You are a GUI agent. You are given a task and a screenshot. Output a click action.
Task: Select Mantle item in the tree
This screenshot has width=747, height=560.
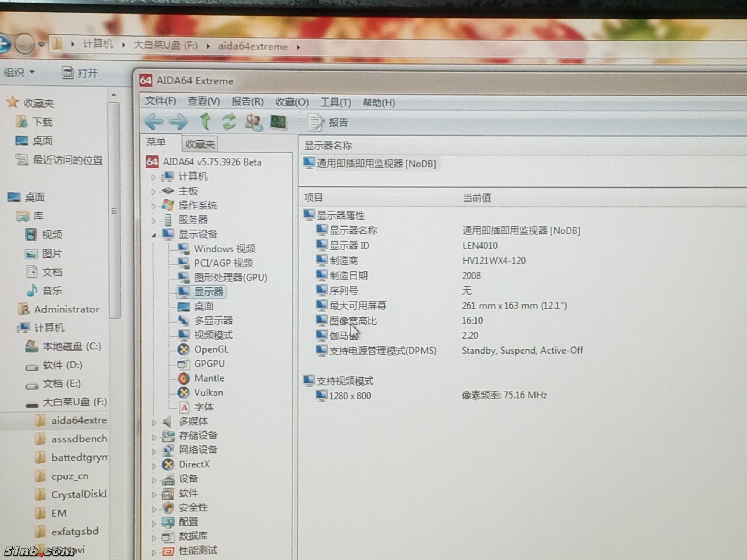pos(209,378)
